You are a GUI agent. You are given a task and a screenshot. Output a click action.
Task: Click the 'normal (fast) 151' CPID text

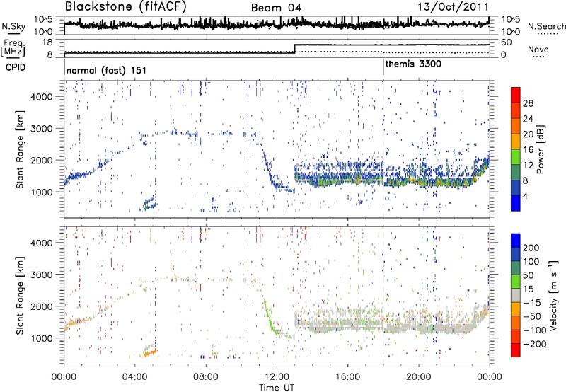coord(106,70)
